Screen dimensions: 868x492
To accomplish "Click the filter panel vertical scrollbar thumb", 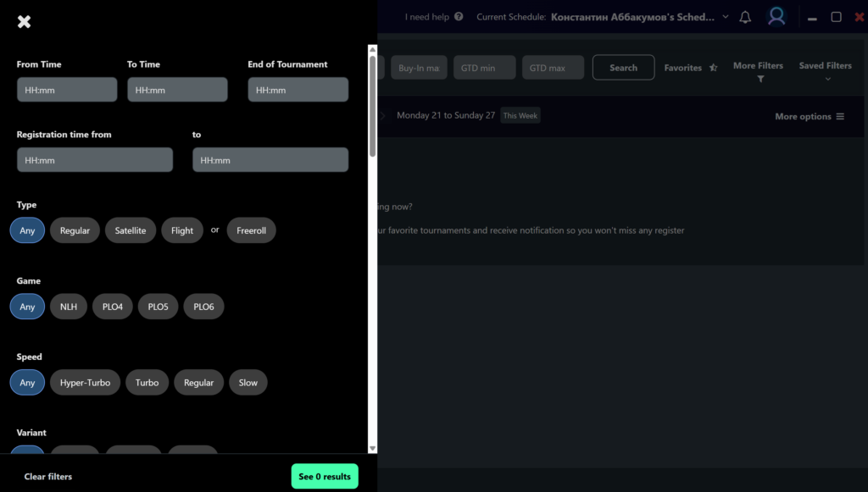I will tap(373, 106).
